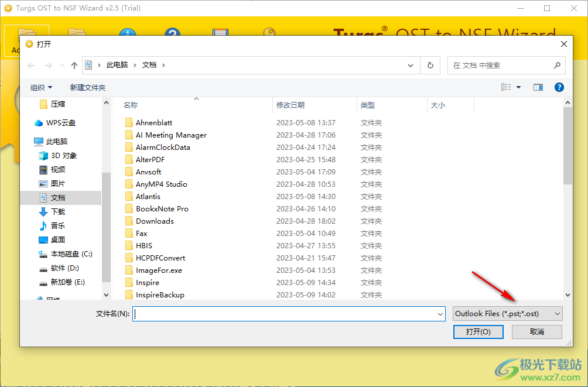
Task: Open the view options dropdown arrow
Action: pyautogui.click(x=519, y=87)
